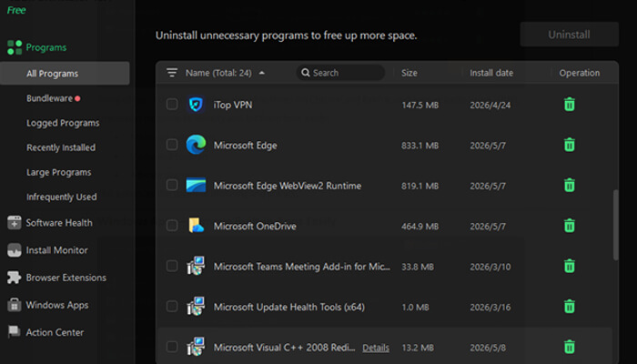Viewport: 637px width, 364px height.
Task: Click the Microsoft Edge app icon
Action: pos(196,145)
